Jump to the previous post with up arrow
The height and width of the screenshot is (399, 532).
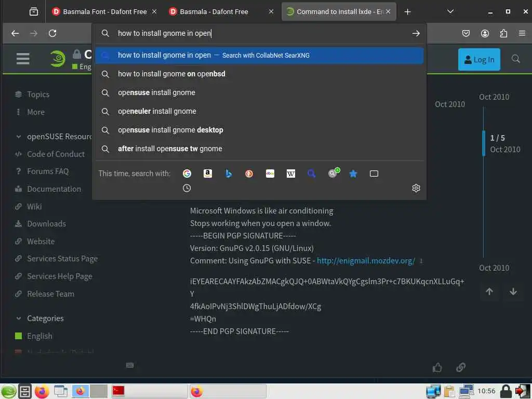point(489,291)
